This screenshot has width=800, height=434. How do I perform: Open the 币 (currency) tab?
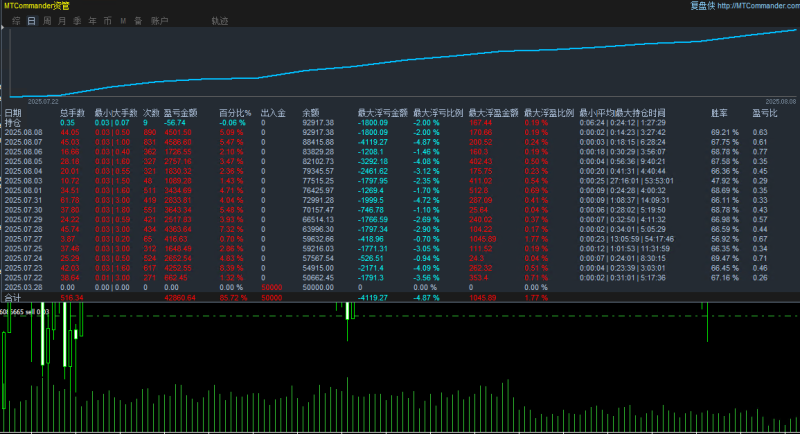[107, 20]
